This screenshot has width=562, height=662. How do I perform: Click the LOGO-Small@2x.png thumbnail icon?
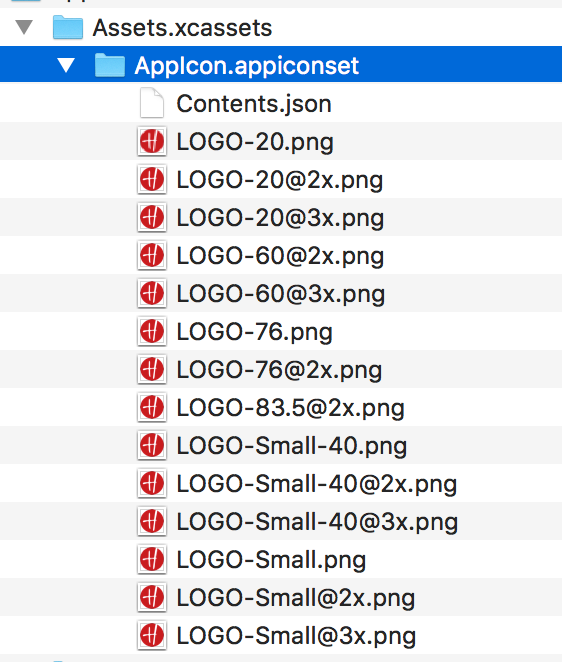tap(152, 597)
